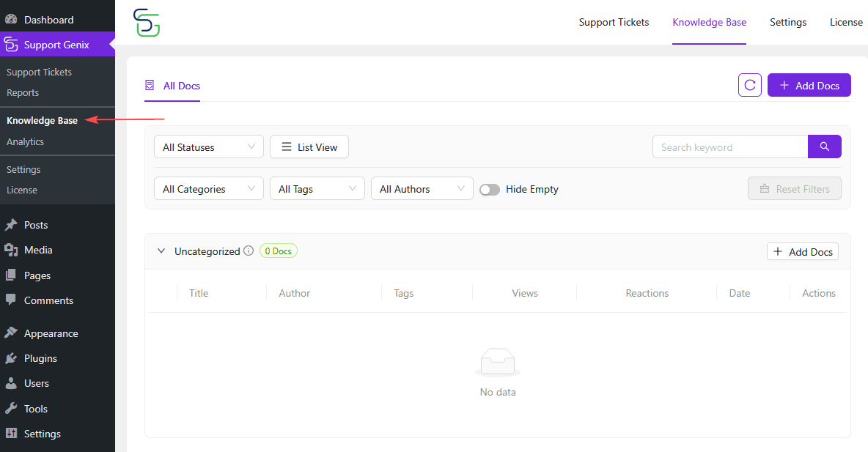Image resolution: width=868 pixels, height=452 pixels.
Task: Click the refresh icon beside Add Docs
Action: pos(749,85)
